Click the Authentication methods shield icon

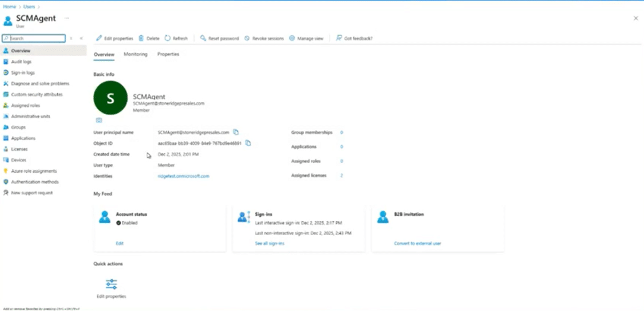point(6,182)
